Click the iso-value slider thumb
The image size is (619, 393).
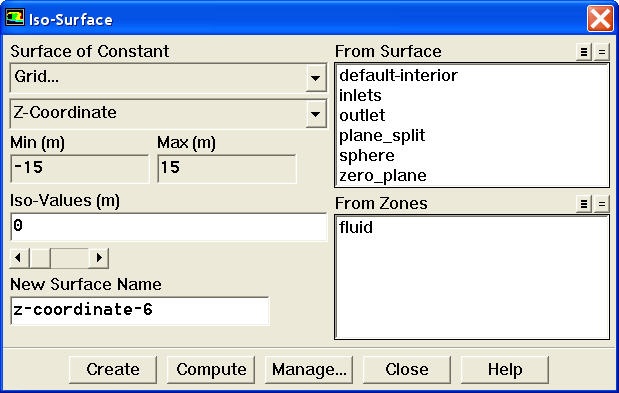click(40, 258)
